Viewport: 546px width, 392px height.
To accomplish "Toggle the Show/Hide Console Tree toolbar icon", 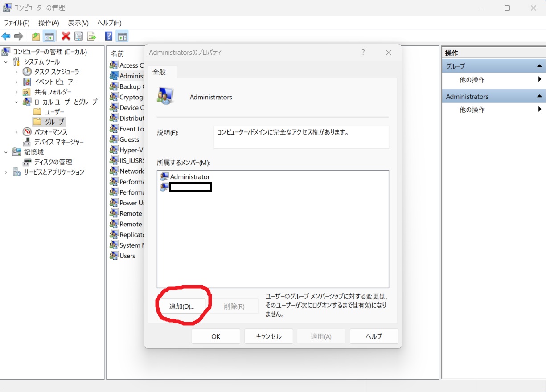I will tap(49, 37).
